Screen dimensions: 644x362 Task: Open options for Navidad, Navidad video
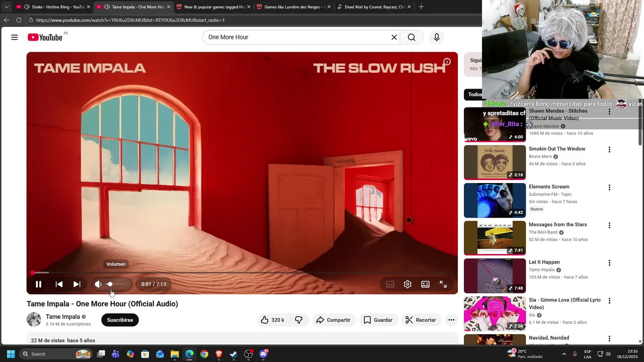609,339
